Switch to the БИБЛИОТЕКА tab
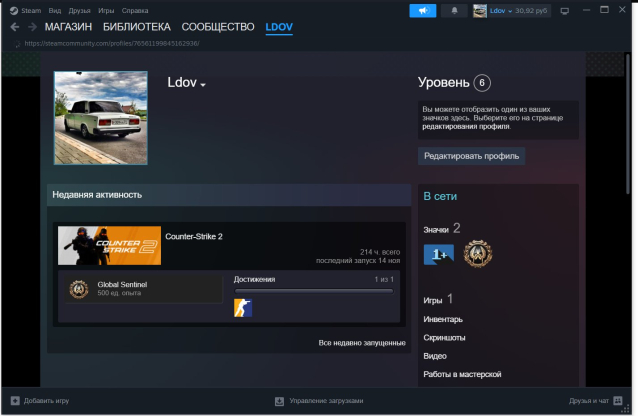Screen dimensions: 638x416 click(x=136, y=27)
